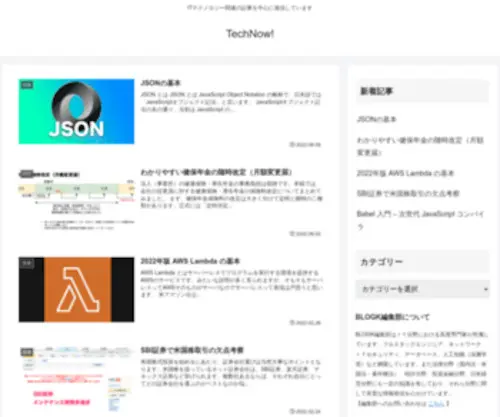
Task: Click the date stamp under the Lambda article
Action: pyautogui.click(x=305, y=322)
